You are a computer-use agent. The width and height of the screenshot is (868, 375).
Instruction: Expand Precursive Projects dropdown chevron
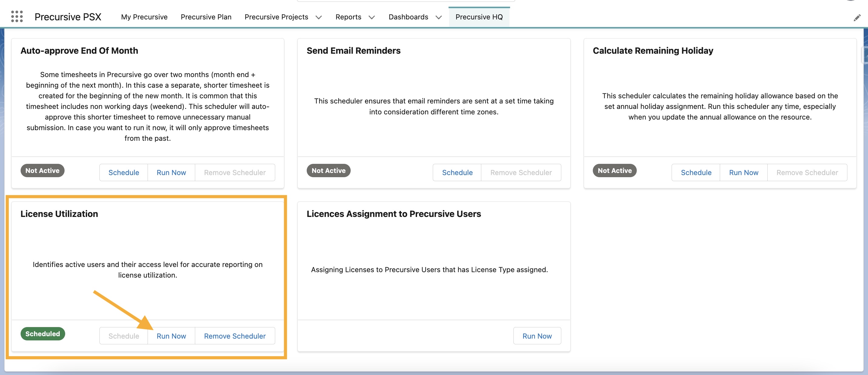(319, 17)
